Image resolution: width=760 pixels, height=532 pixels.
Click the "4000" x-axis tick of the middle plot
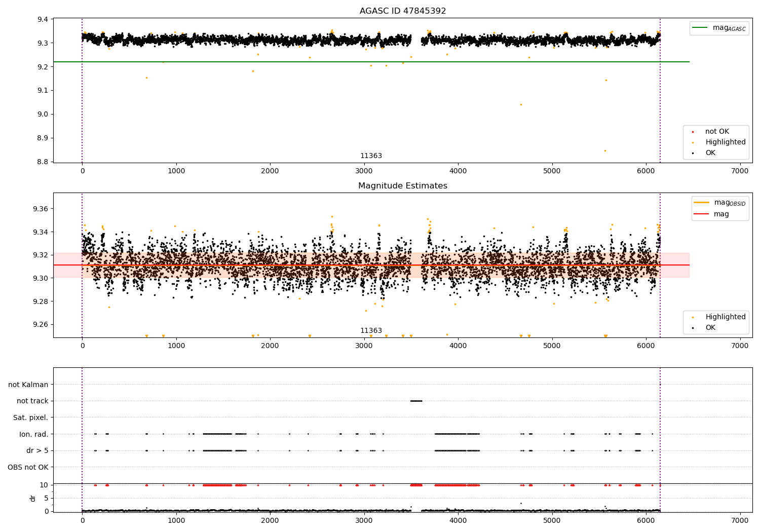(458, 346)
